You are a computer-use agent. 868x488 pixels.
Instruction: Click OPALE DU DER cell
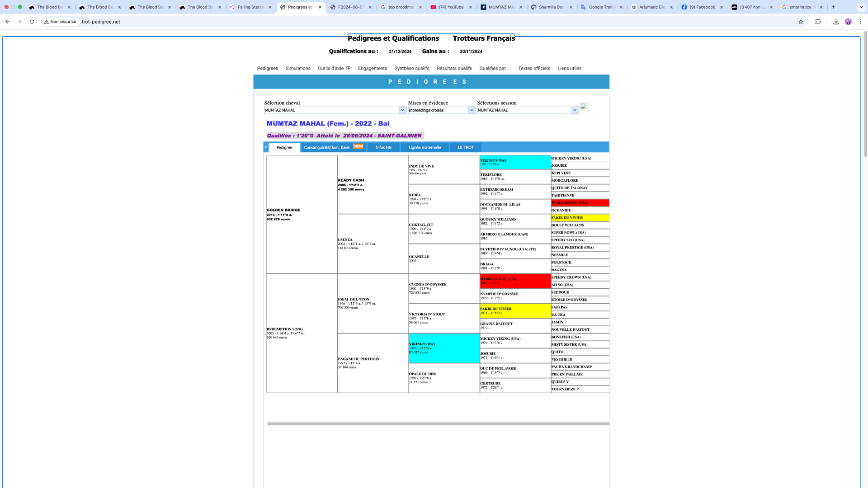[x=444, y=378]
